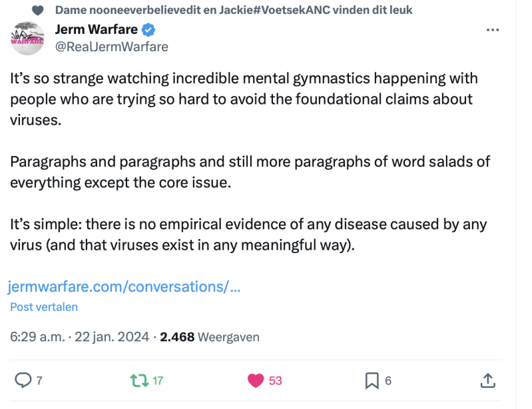Click the small heart icon above the post
The height and width of the screenshot is (409, 532).
click(x=38, y=10)
